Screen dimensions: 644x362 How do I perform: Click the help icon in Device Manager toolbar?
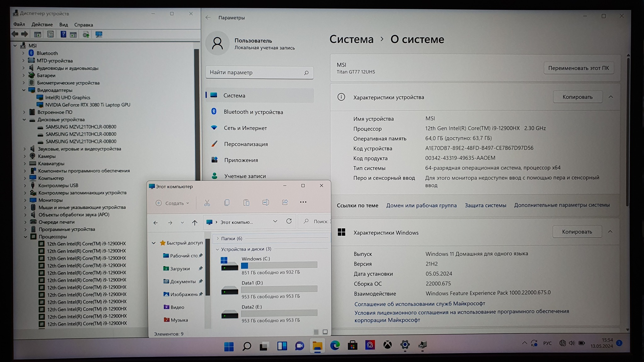[63, 34]
